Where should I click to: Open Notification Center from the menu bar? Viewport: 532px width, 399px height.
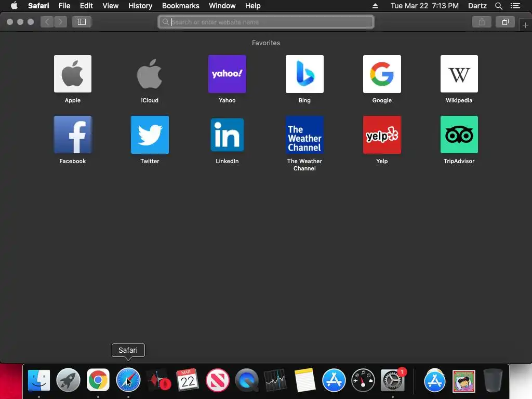[x=515, y=6]
